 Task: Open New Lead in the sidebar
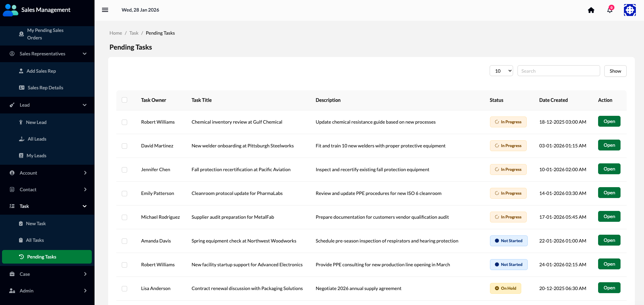36,122
